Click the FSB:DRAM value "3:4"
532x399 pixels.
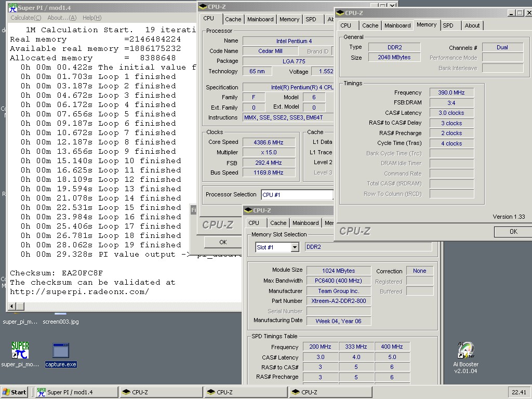click(451, 103)
